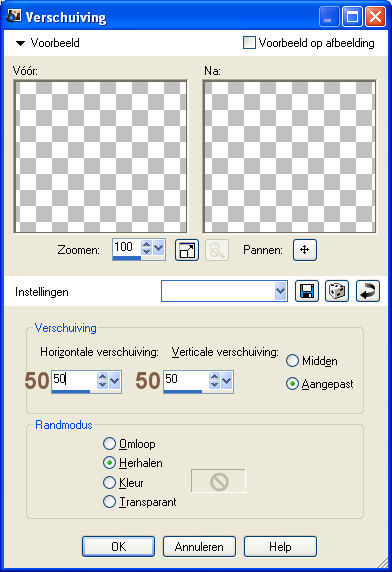
Task: Open the Zoomen value dropdown arrow
Action: pos(159,248)
